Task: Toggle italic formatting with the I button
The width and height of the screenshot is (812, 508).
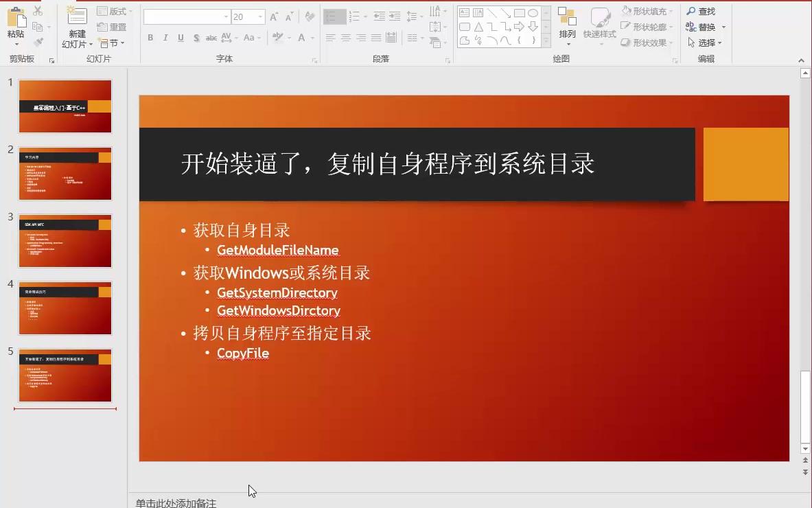Action: point(164,38)
